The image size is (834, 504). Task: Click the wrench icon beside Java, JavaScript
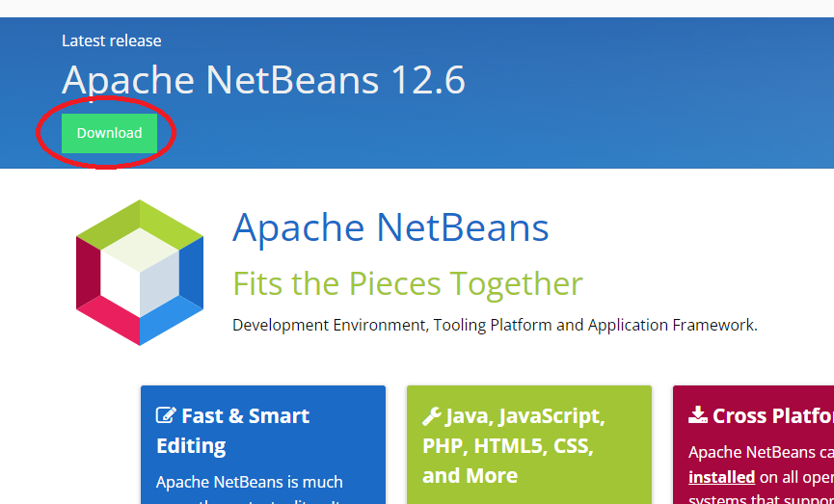click(431, 416)
